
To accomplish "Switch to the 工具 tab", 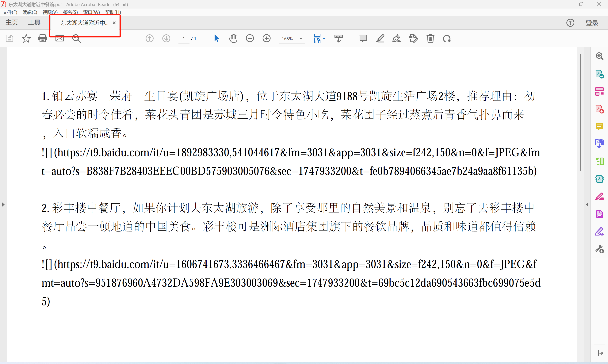I will click(x=34, y=23).
